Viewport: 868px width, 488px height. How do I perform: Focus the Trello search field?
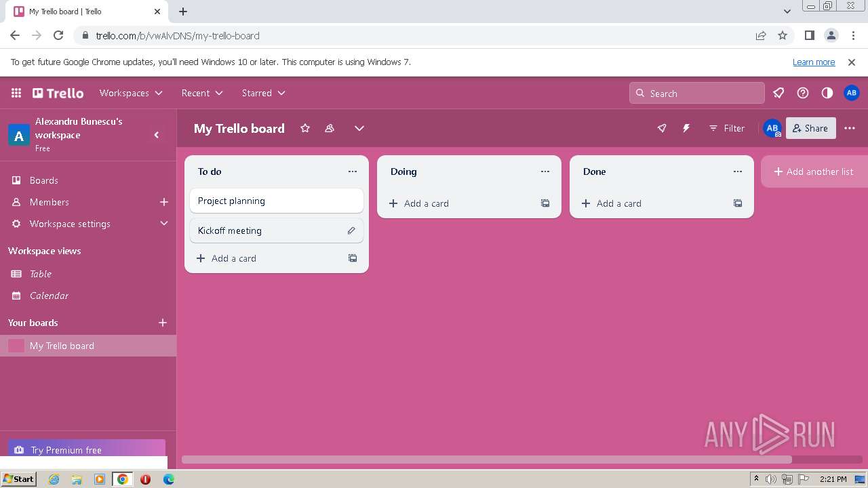697,94
